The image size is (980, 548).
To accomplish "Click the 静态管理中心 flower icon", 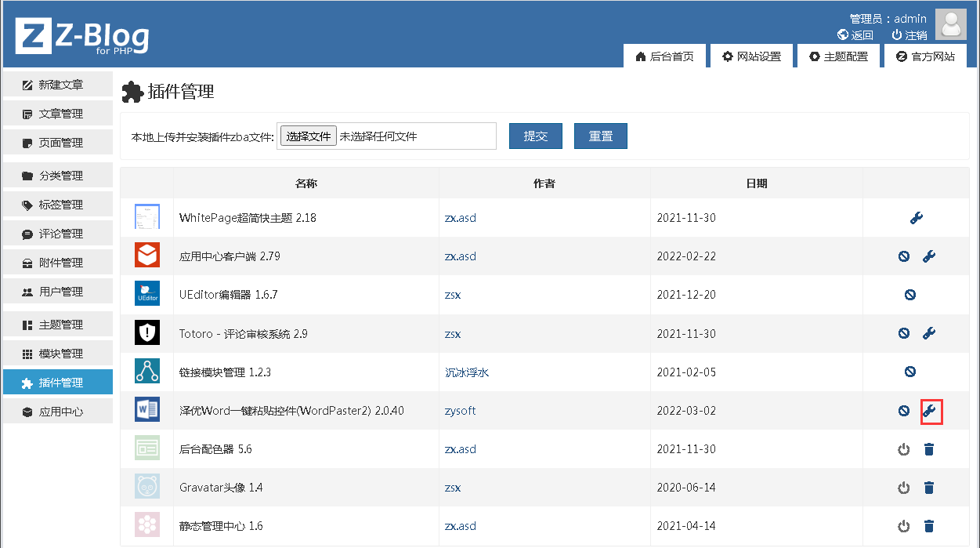I will click(147, 525).
